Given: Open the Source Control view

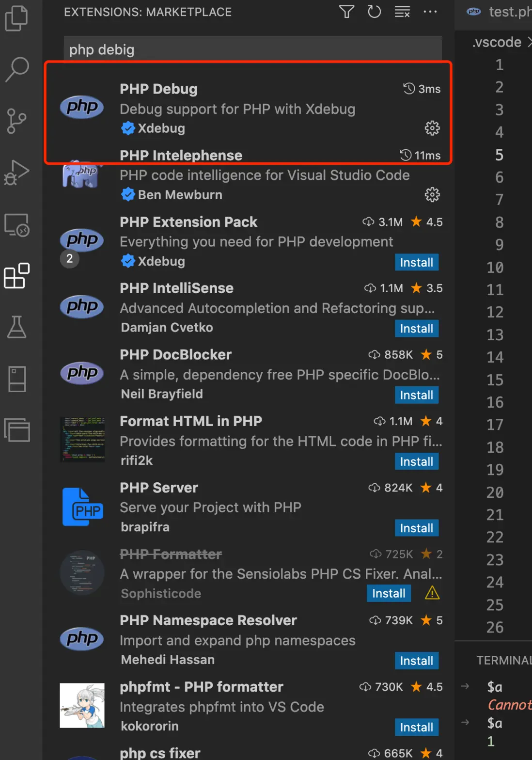Looking at the screenshot, I should pos(16,121).
